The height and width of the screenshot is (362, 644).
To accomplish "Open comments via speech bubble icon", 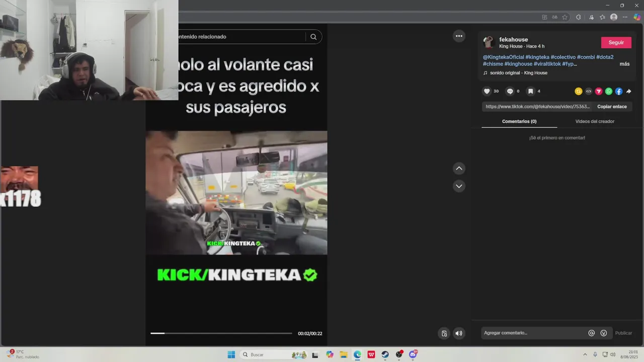I will (510, 91).
